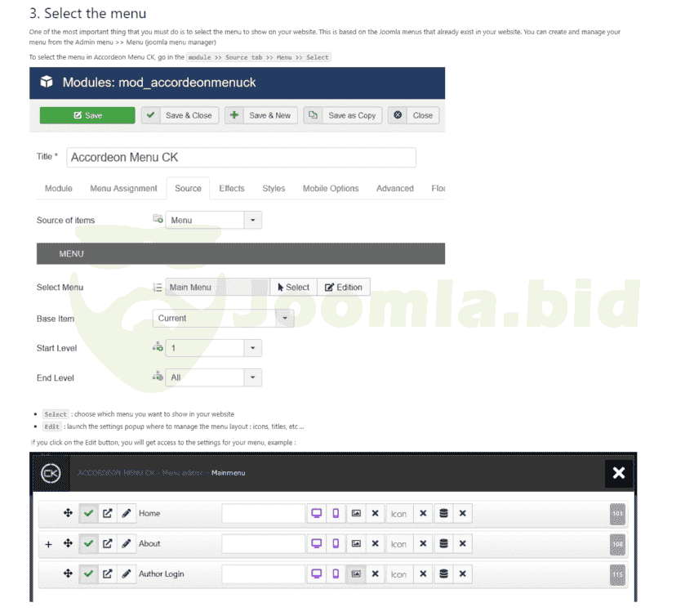Expand the Base Item dropdown
This screenshot has height=616, width=694.
223,319
